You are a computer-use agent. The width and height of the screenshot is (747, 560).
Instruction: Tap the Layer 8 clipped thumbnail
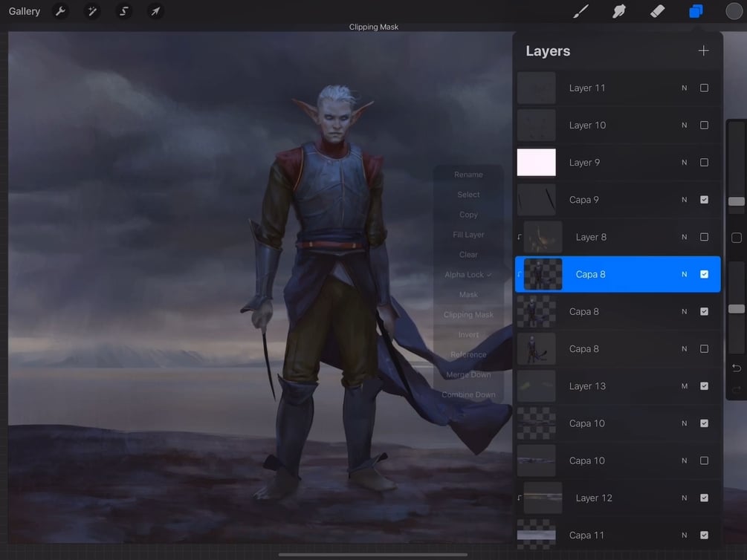543,237
